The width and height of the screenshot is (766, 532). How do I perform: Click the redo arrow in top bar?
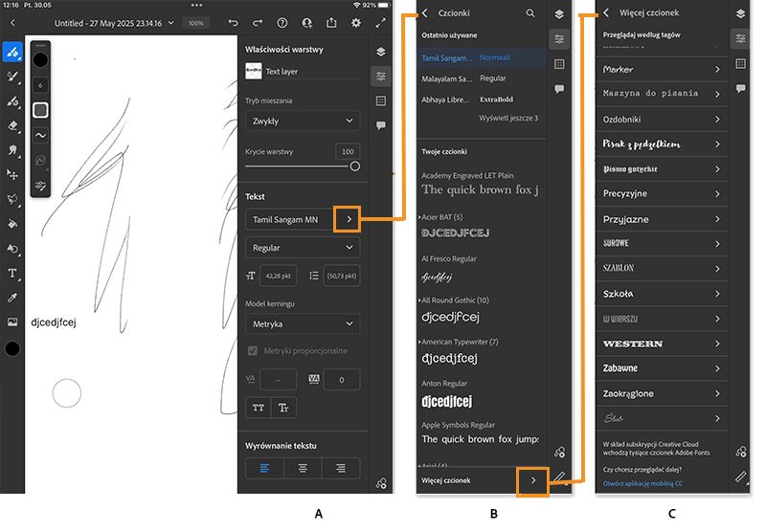click(258, 23)
